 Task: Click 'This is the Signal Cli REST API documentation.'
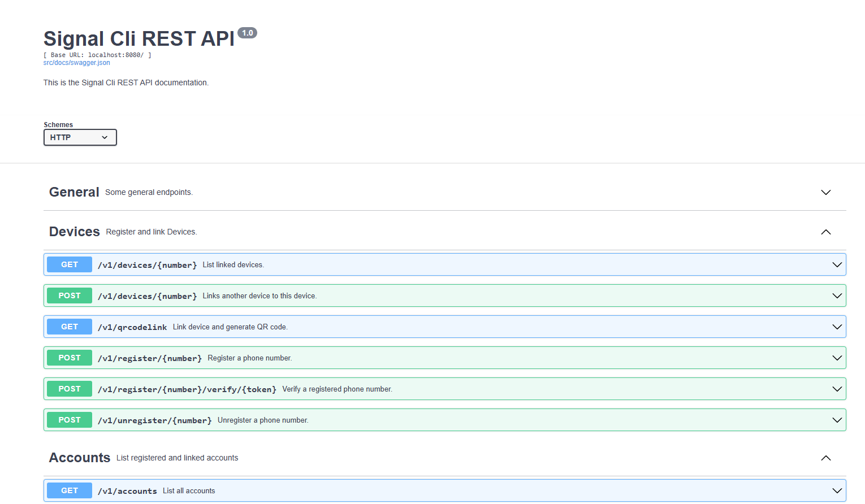[x=126, y=82]
